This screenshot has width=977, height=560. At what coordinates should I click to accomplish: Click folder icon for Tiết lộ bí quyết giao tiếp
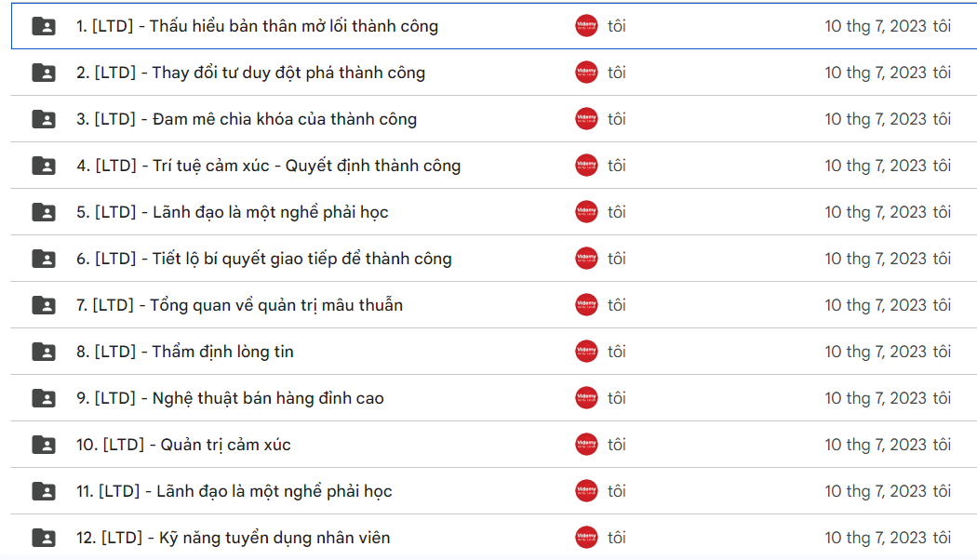click(x=44, y=259)
